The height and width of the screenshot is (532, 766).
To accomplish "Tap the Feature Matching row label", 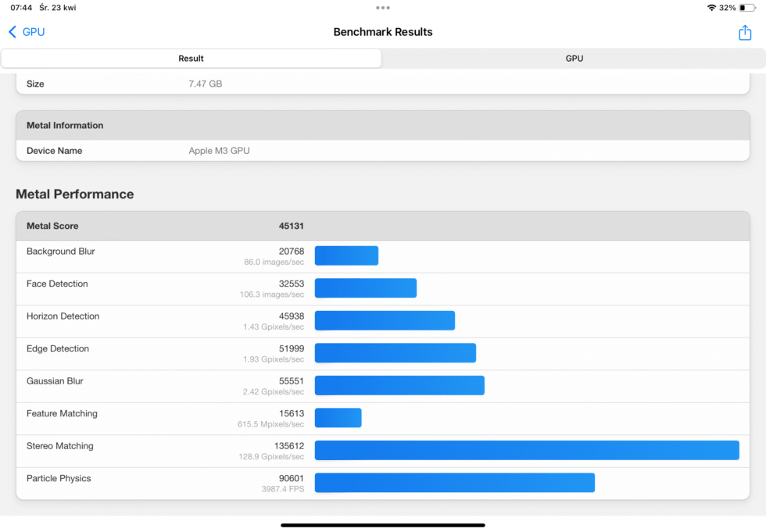I will coord(62,413).
